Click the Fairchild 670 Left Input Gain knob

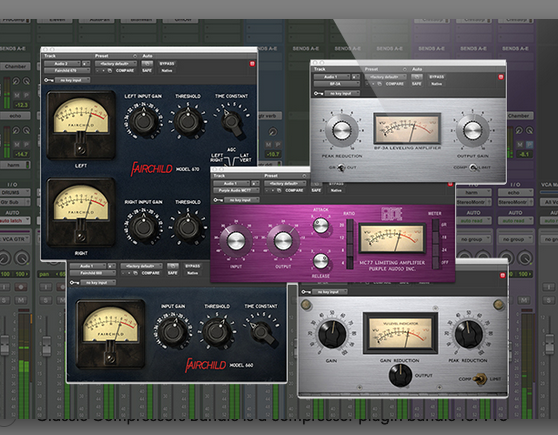(x=144, y=121)
